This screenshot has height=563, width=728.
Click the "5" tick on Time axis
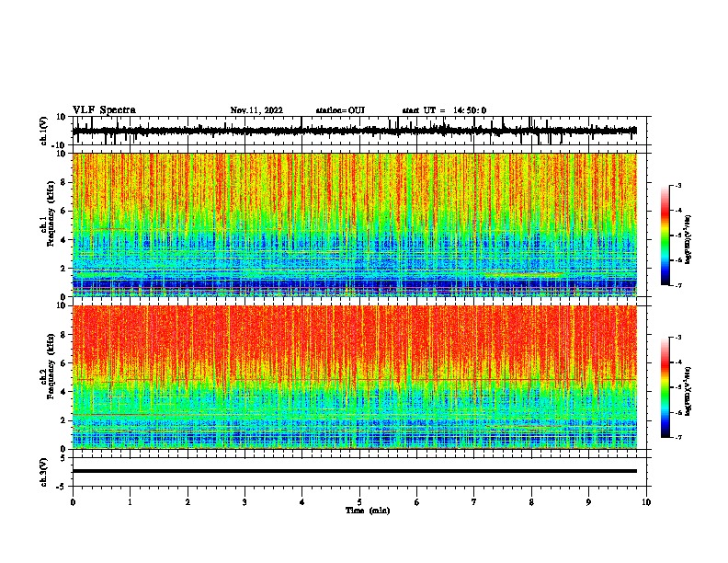pyautogui.click(x=359, y=502)
